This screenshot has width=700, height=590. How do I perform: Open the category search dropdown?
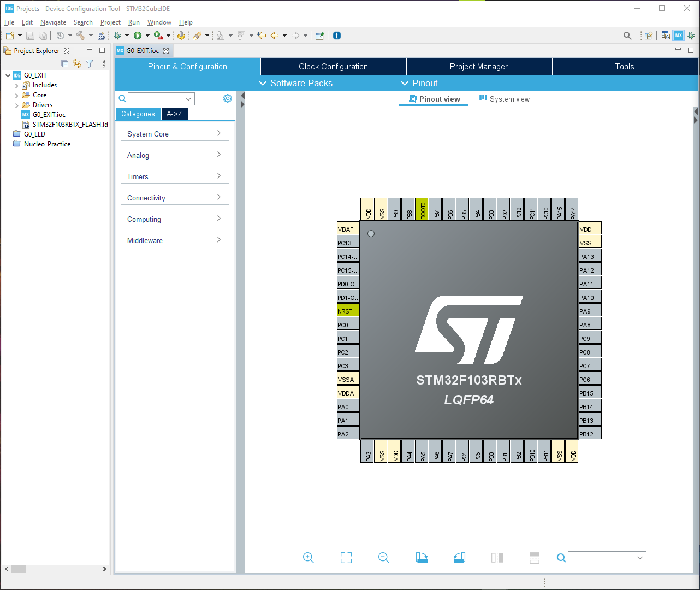tap(188, 99)
